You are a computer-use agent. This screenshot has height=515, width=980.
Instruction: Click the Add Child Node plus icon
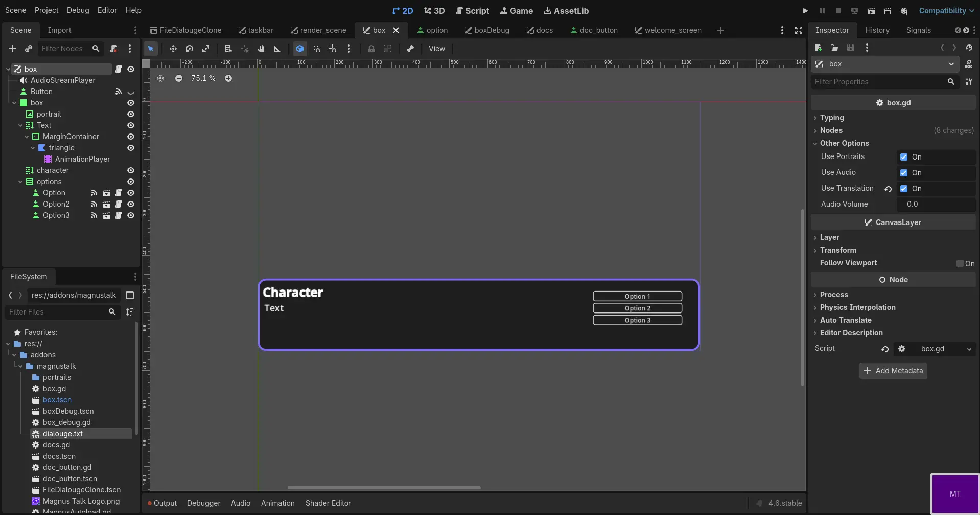pos(12,49)
